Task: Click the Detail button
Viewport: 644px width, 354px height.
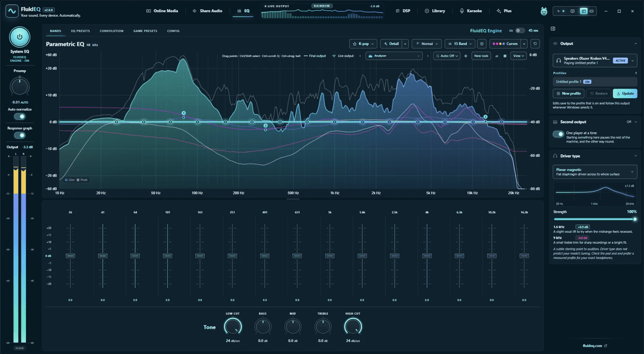Action: 391,44
